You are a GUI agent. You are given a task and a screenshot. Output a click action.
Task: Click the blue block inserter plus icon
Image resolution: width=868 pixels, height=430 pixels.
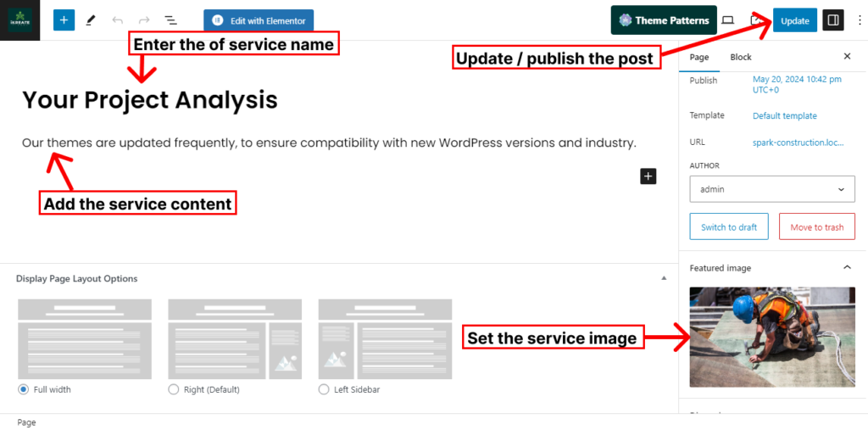coord(64,20)
